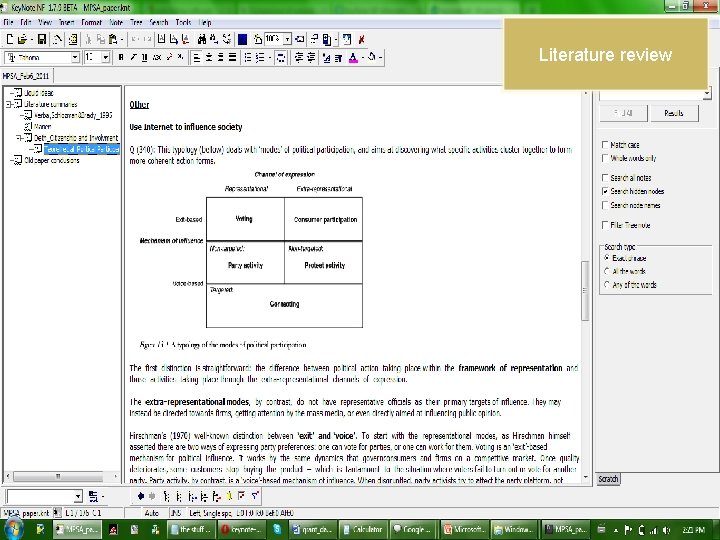Save the file with the floppy disk icon
This screenshot has width=720, height=540.
click(42, 39)
